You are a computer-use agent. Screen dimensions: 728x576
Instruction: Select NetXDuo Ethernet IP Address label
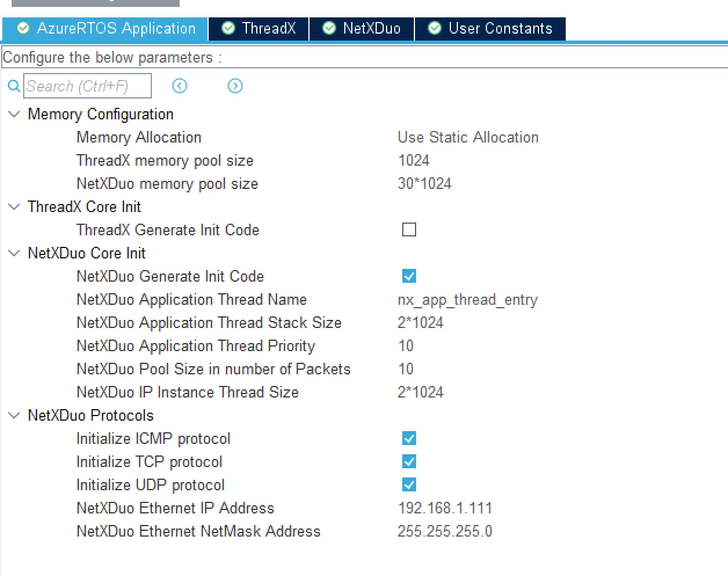point(176,508)
